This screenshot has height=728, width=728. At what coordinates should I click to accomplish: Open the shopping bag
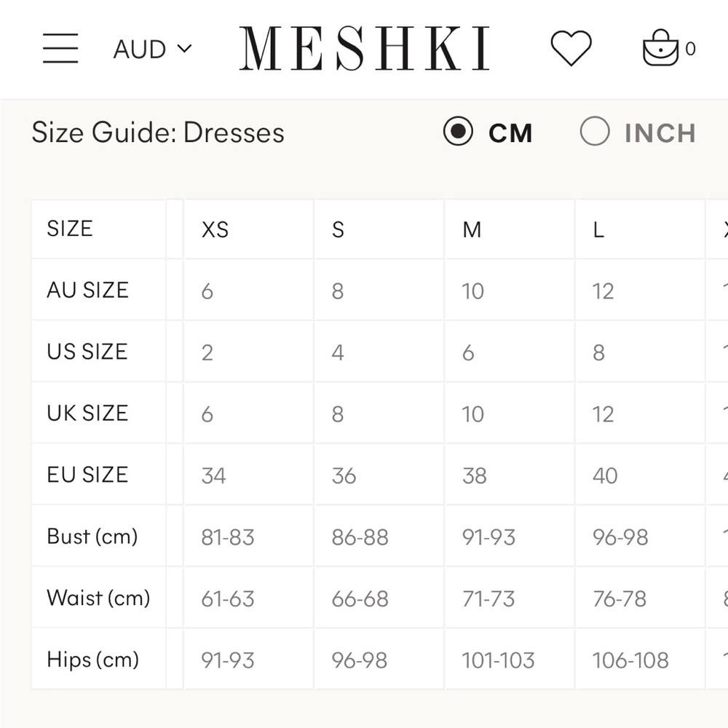661,50
